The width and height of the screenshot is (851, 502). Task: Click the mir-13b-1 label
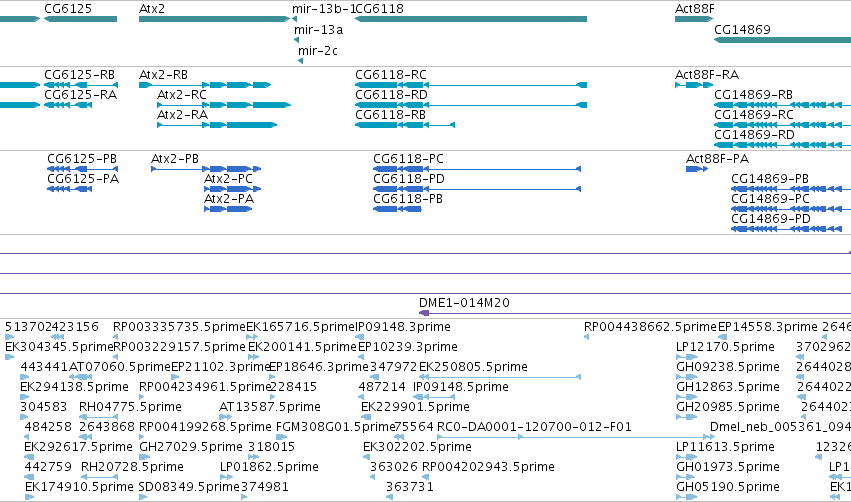[323, 9]
